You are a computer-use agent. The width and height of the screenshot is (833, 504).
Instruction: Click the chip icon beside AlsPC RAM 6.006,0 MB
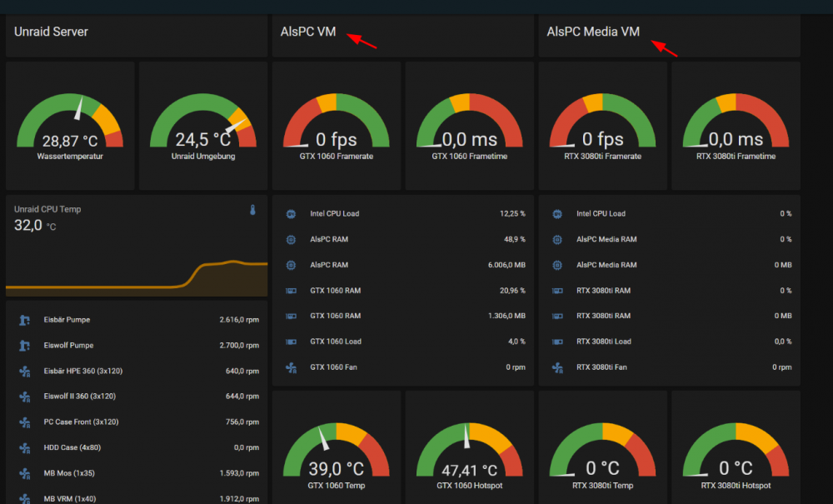coord(291,265)
